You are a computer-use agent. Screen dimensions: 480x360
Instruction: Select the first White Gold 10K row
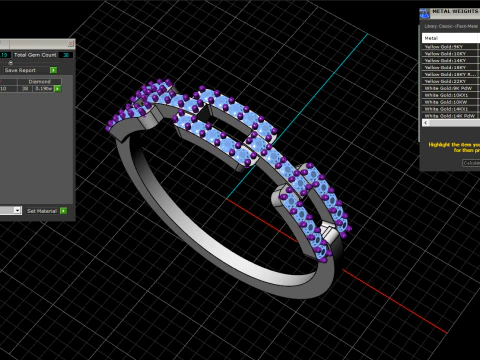pos(451,95)
